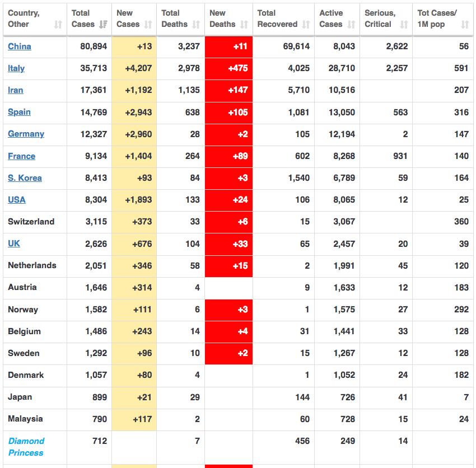Click Active Cases sort arrows
The height and width of the screenshot is (468, 476).
point(351,25)
